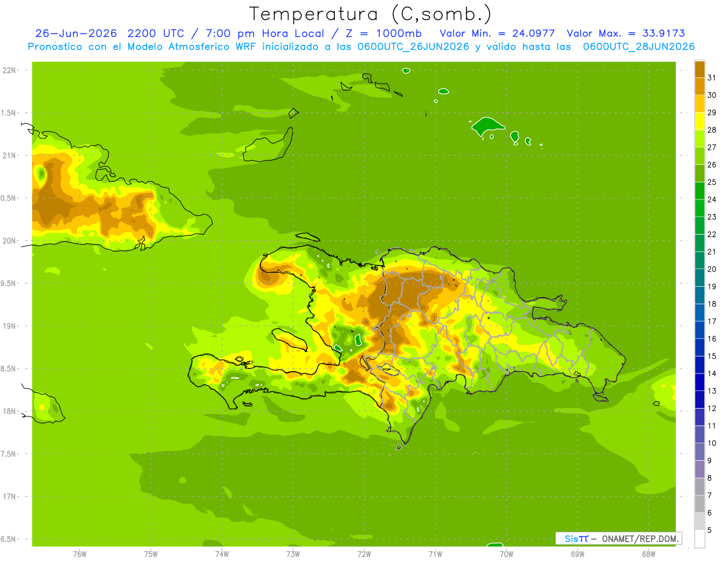Pick the blue swatch between 16 and 17
The image size is (728, 562).
[699, 330]
